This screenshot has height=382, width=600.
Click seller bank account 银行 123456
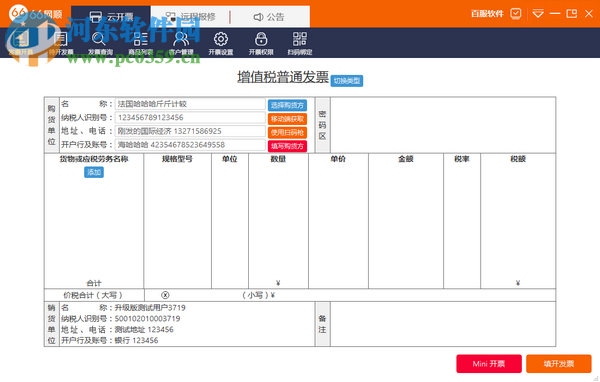pos(136,340)
